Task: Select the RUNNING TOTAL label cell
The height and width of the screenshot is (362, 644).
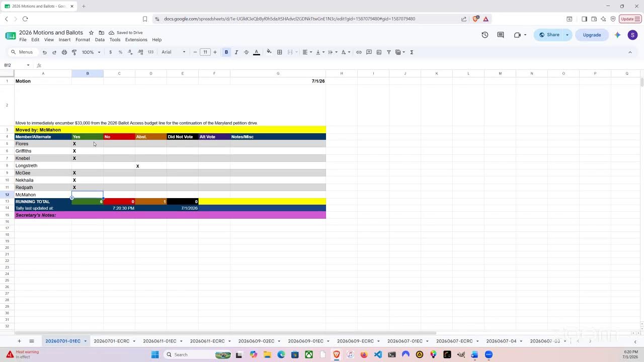Action: (43, 202)
